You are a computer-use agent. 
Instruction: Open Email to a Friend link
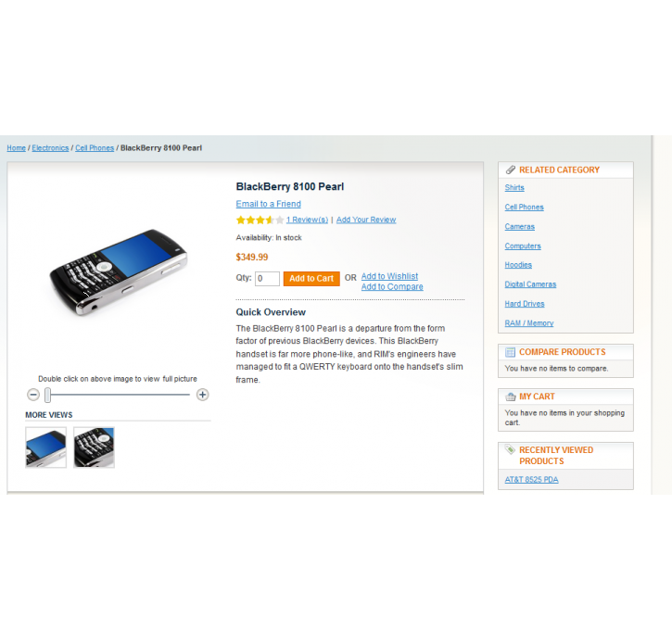(x=268, y=204)
